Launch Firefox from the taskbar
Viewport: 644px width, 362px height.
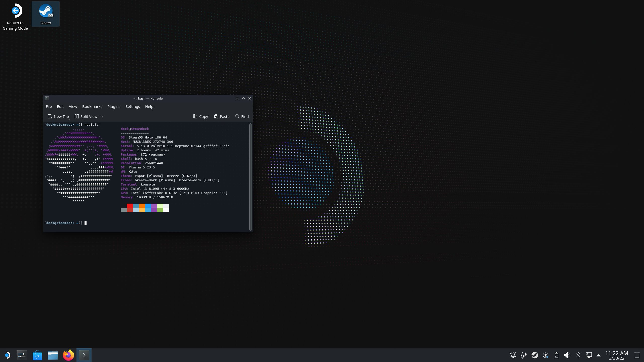click(x=68, y=355)
